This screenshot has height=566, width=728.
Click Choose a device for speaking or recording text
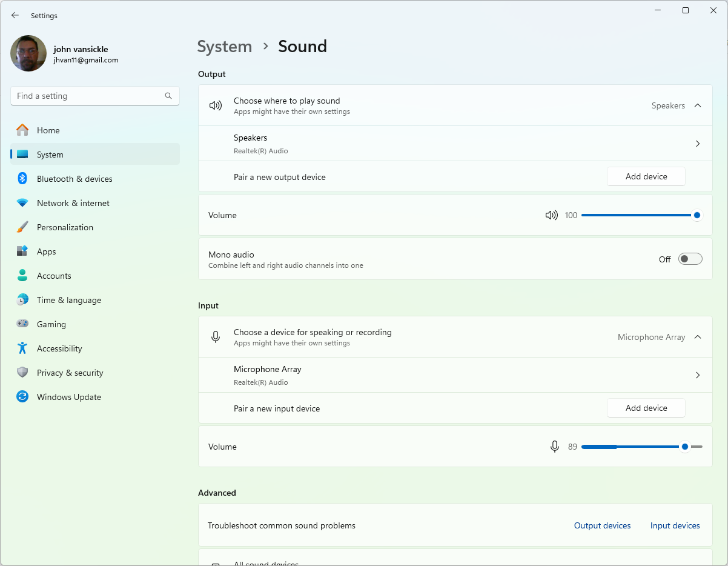tap(313, 332)
